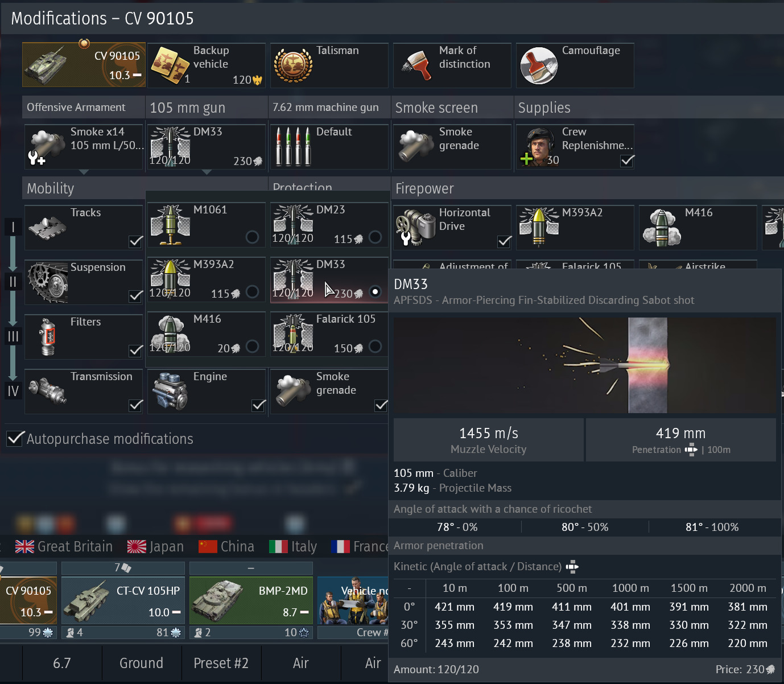
Task: Select Japan nation tab
Action: point(155,547)
